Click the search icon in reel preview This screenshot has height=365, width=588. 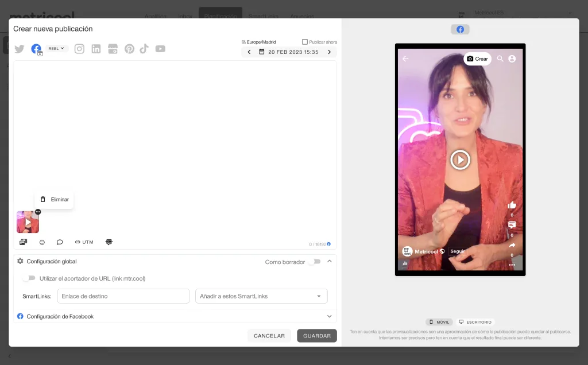(x=500, y=59)
